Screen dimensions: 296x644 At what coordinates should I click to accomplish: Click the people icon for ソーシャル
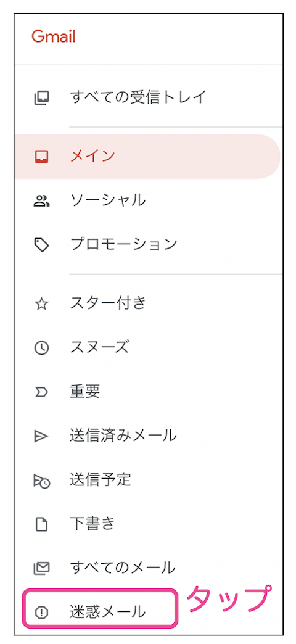point(41,201)
